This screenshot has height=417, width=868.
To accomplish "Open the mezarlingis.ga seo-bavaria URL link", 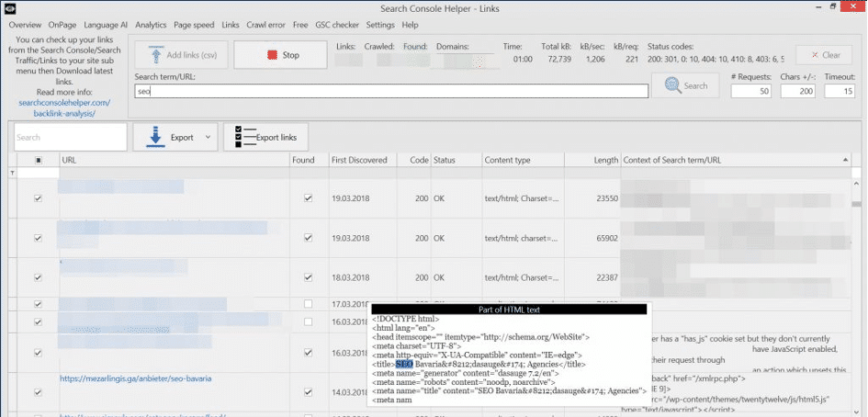I will point(136,378).
